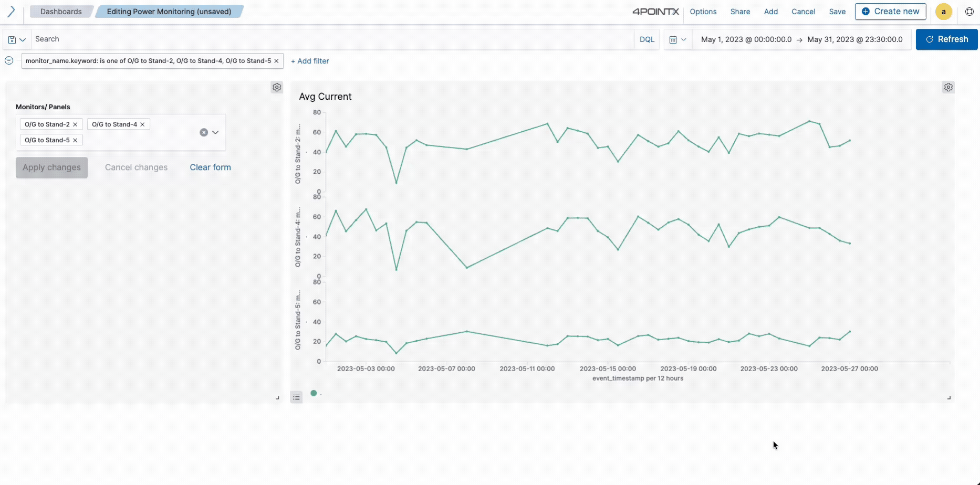Open the help globe icon top right
The height and width of the screenshot is (485, 980).
[x=969, y=11]
